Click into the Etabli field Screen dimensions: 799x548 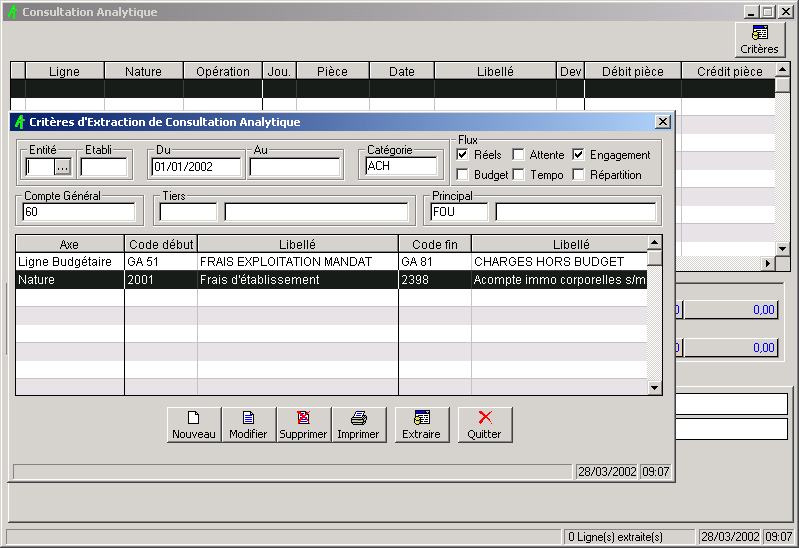pos(104,167)
